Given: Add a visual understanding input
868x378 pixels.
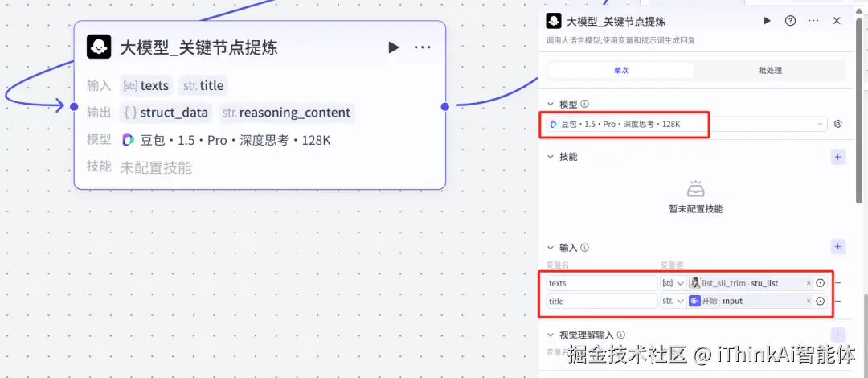Looking at the screenshot, I should [838, 335].
